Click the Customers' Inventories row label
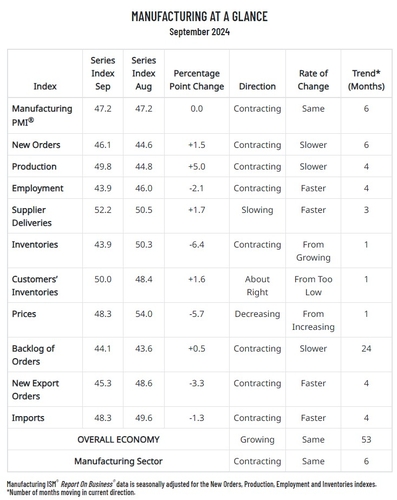 tap(35, 286)
